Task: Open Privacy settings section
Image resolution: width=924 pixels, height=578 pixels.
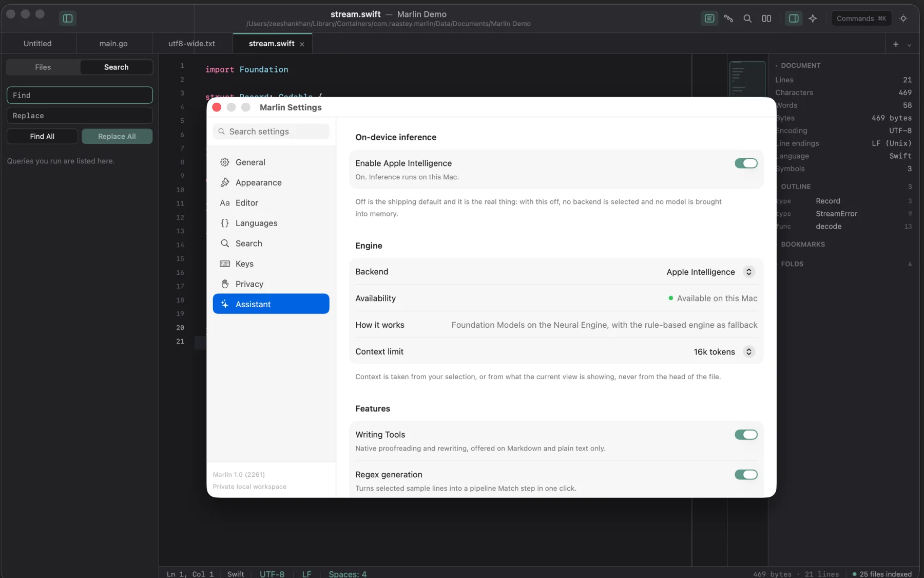Action: coord(271,284)
